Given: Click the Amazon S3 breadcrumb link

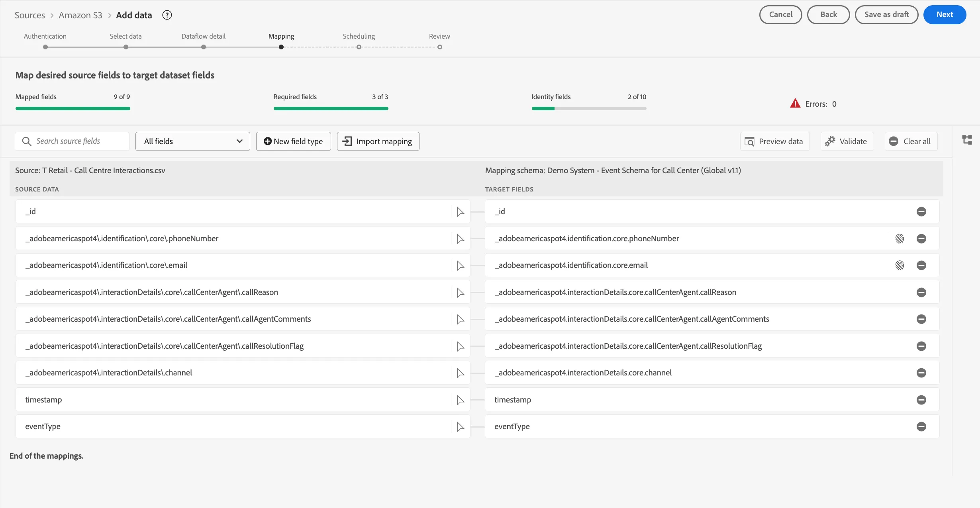Looking at the screenshot, I should point(80,15).
